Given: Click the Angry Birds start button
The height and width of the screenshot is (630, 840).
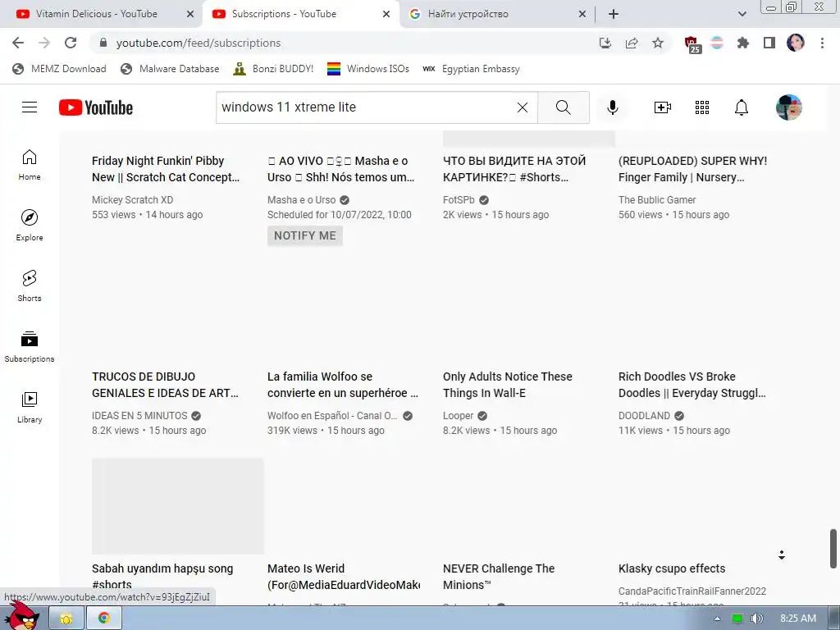Looking at the screenshot, I should [x=21, y=616].
